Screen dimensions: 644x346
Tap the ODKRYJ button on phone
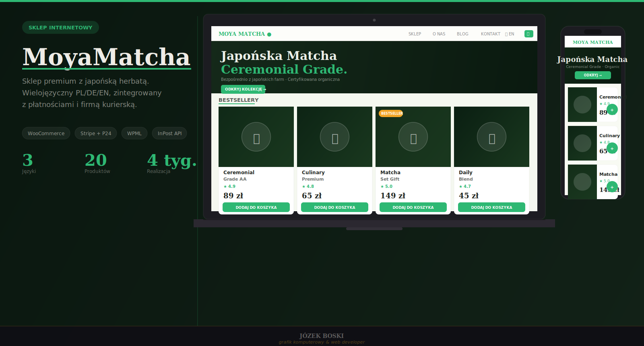[592, 75]
